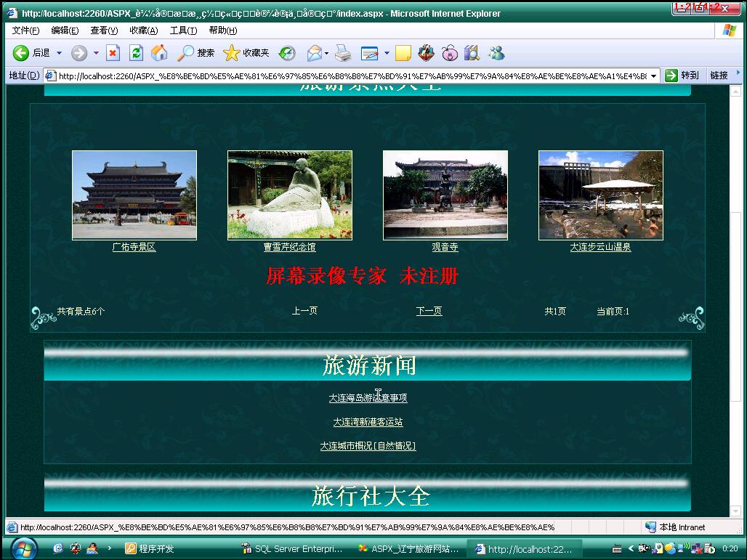Switch to ASPX_辽宁旅游网站 taskbar button

pos(409,548)
